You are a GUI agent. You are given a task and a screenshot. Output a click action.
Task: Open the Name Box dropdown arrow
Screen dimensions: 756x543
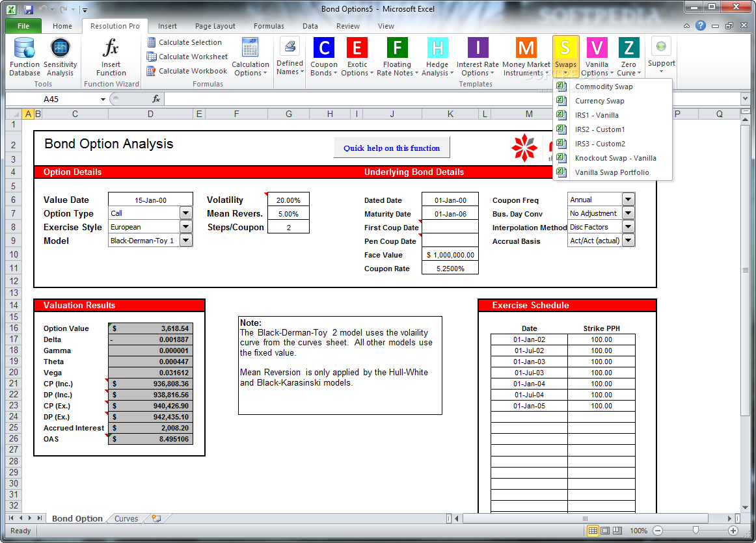103,99
